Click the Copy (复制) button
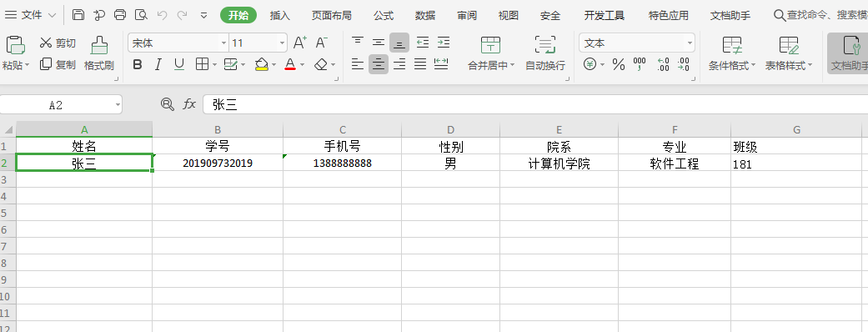868x332 pixels. click(58, 64)
